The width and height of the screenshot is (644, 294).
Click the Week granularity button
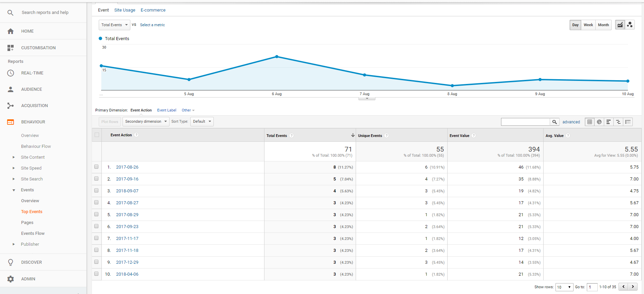(588, 25)
